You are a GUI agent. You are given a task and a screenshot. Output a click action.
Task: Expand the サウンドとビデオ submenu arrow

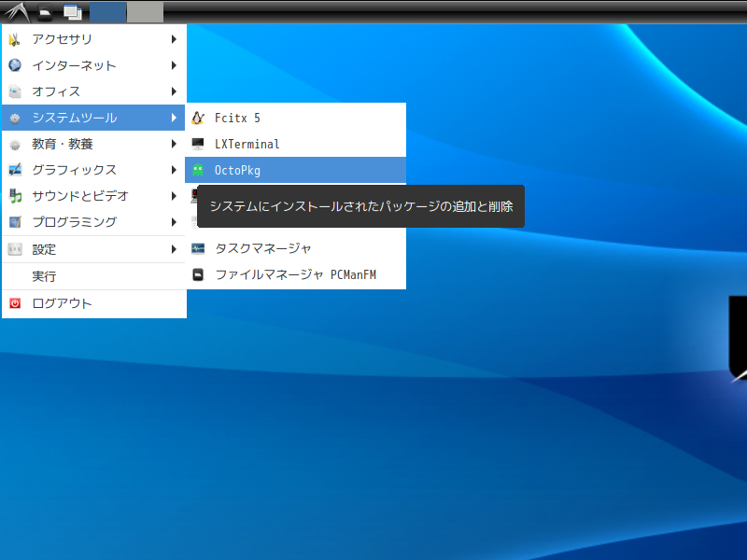click(x=174, y=196)
